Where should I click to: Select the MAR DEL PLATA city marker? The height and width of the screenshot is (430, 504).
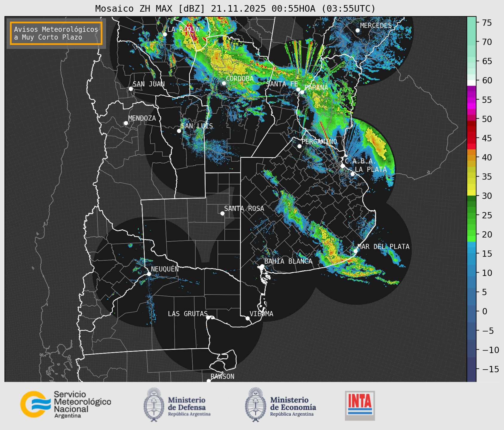[356, 251]
